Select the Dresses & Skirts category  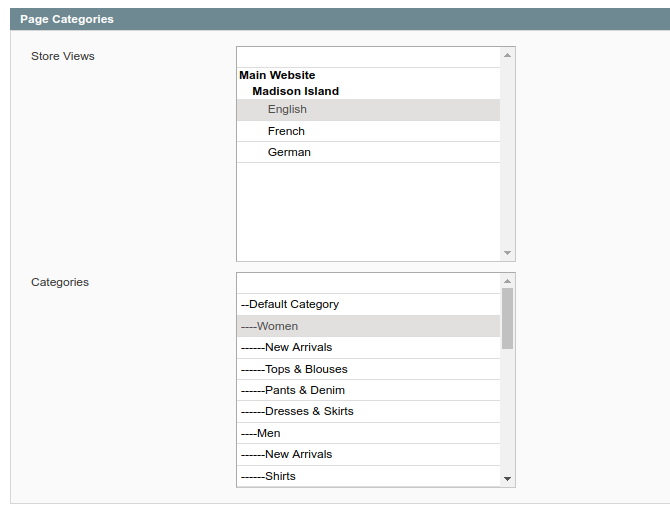click(297, 411)
